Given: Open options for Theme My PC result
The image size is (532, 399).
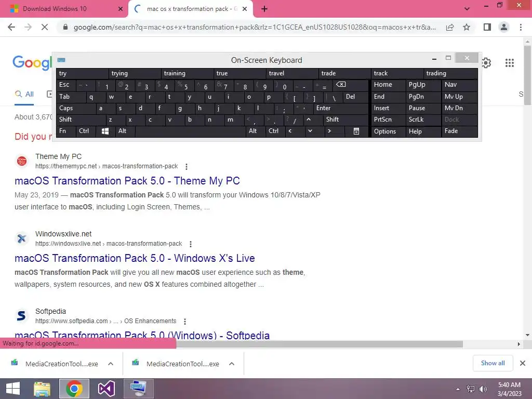Looking at the screenshot, I should click(187, 167).
